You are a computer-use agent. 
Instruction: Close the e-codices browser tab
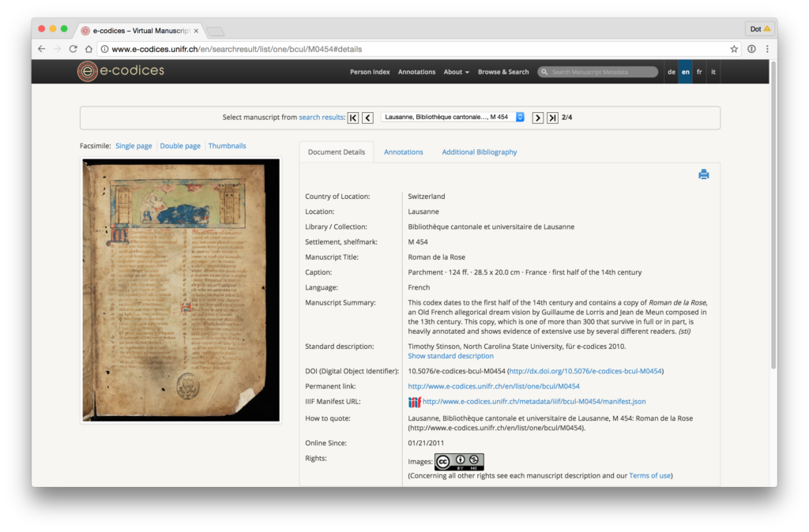[x=196, y=31]
